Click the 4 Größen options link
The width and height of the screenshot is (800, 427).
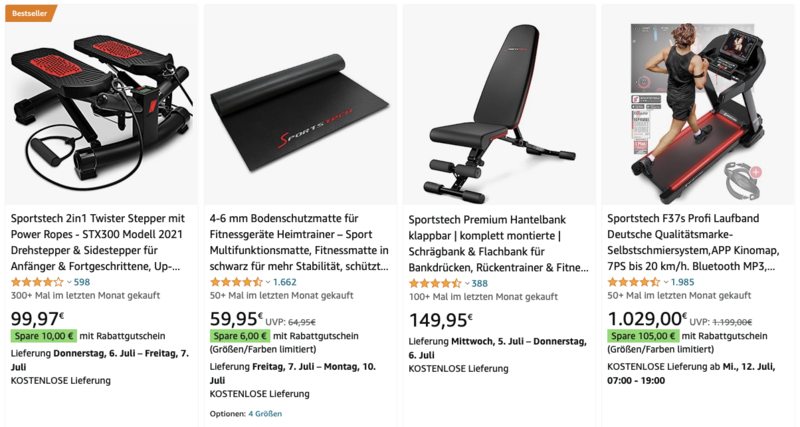coord(264,413)
